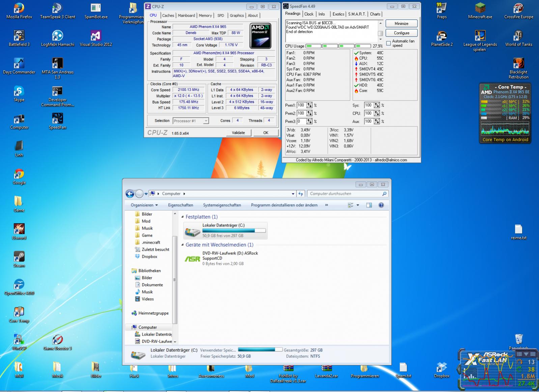Select Dayz Commander desktop icon
The image size is (539, 392).
19,66
